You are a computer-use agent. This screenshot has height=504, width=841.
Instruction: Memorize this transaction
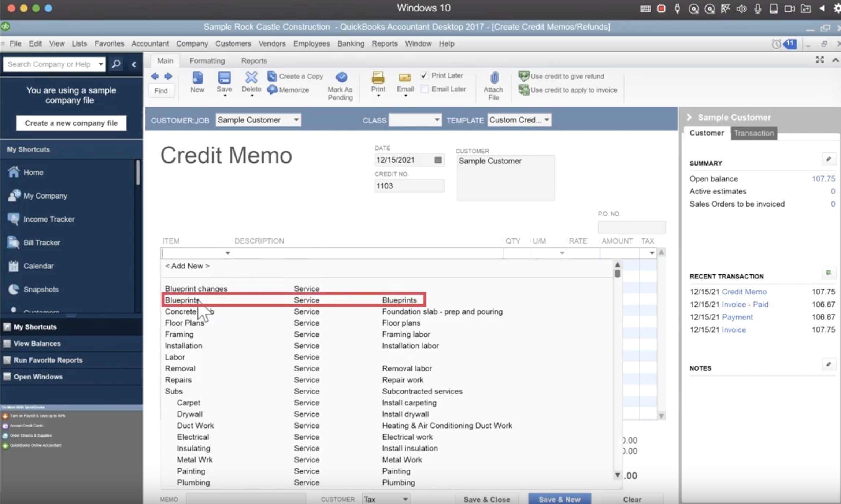(288, 90)
